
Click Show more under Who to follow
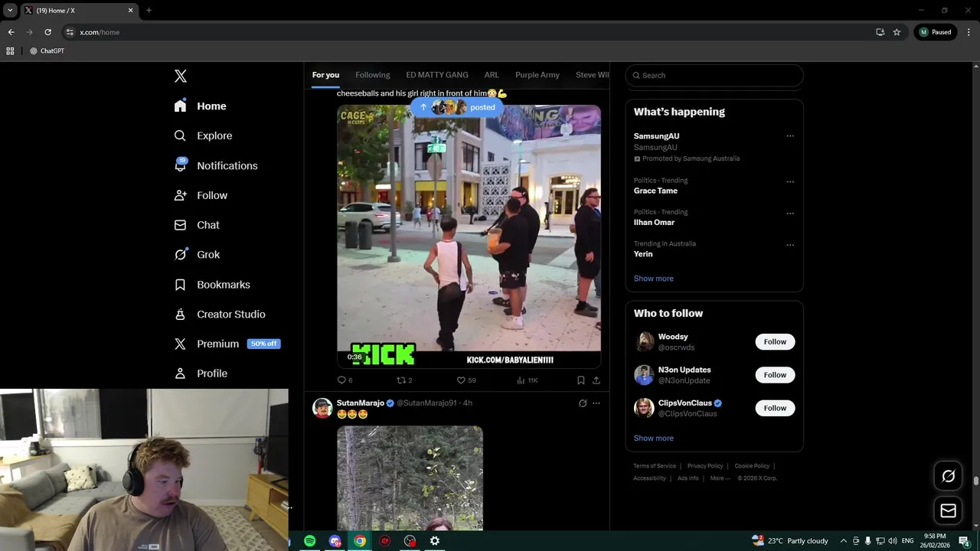654,439
